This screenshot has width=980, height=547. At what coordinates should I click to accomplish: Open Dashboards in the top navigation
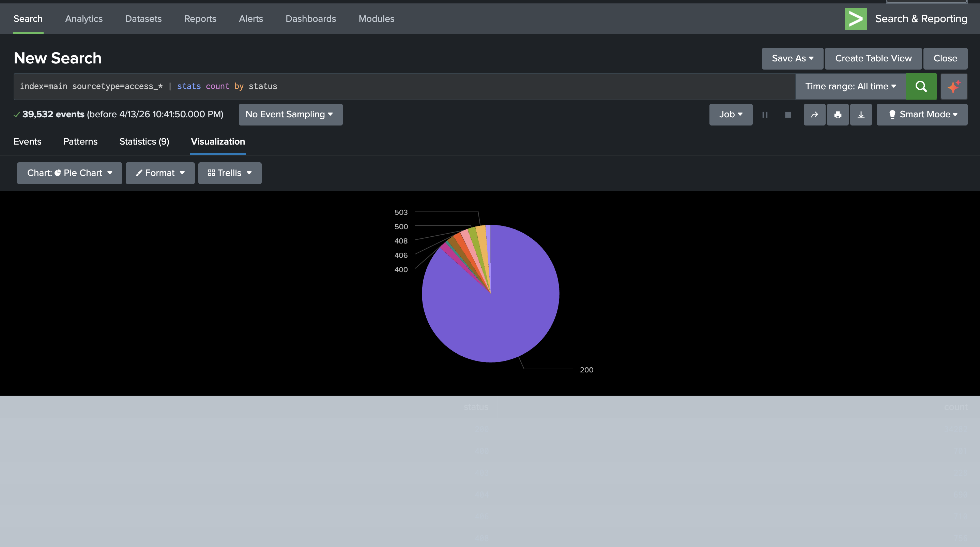pyautogui.click(x=310, y=19)
